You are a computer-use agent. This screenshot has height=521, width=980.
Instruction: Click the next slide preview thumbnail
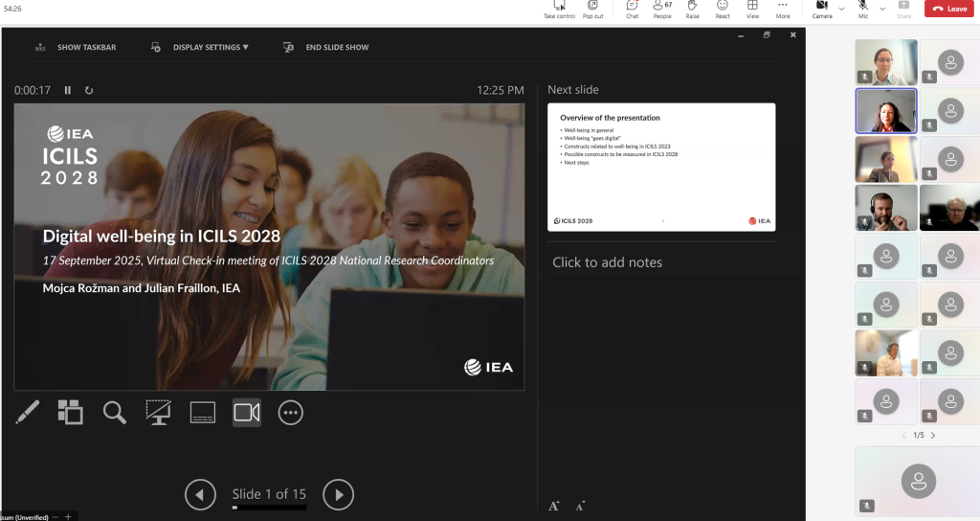(661, 167)
